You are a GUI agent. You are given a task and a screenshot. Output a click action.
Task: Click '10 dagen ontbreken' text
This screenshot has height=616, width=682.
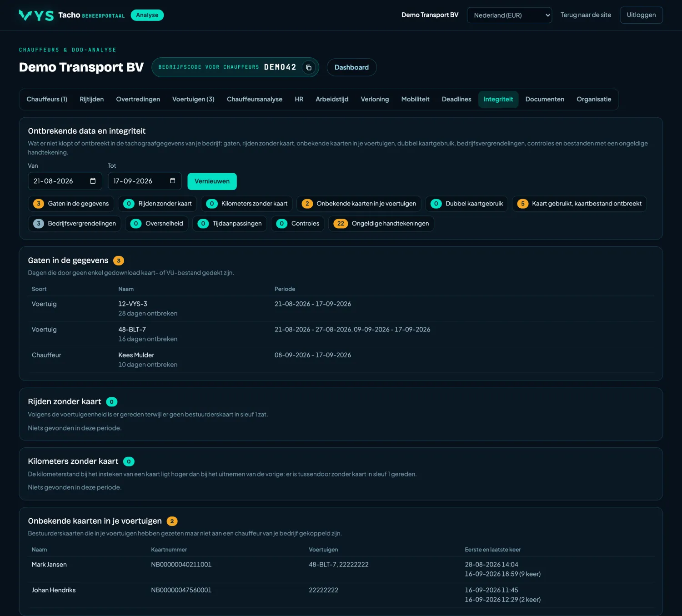(x=148, y=365)
